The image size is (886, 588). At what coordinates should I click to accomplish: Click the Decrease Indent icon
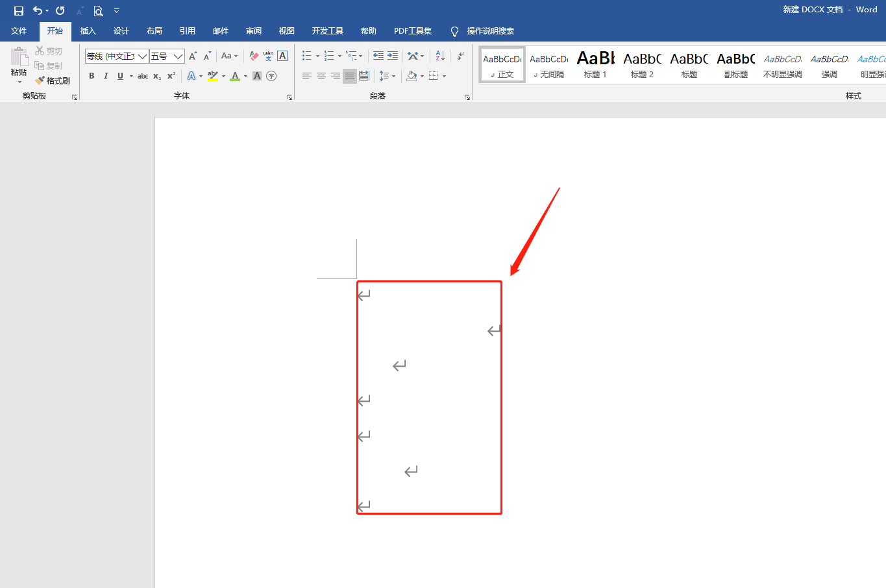pyautogui.click(x=378, y=56)
